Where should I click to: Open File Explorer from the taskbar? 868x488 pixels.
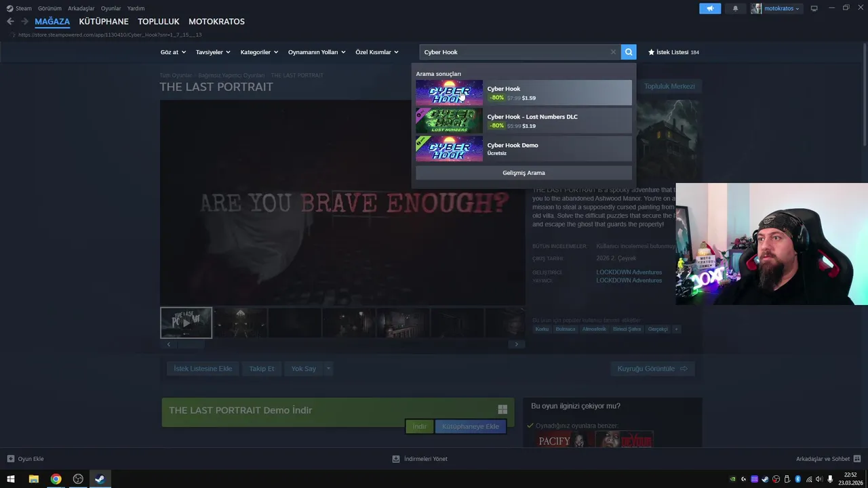click(33, 479)
